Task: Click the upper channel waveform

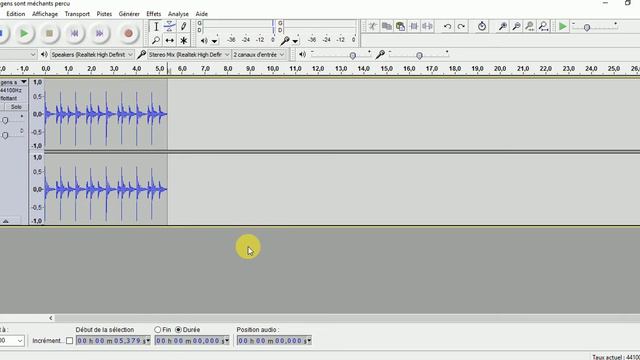Action: point(106,114)
